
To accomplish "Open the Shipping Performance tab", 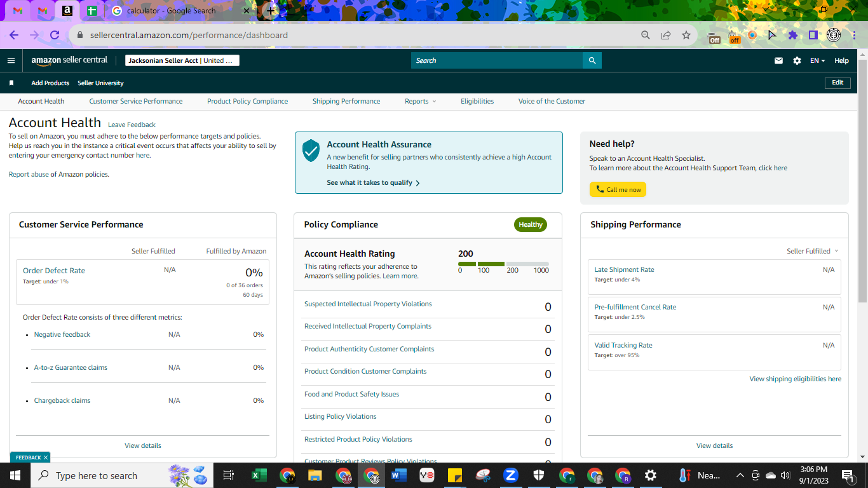I will point(346,101).
